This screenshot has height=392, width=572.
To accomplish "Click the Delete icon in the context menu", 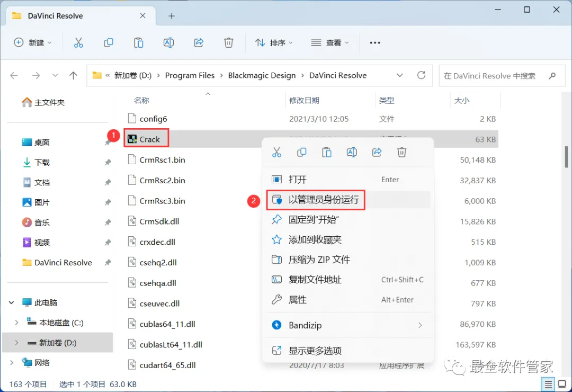I will coord(401,152).
